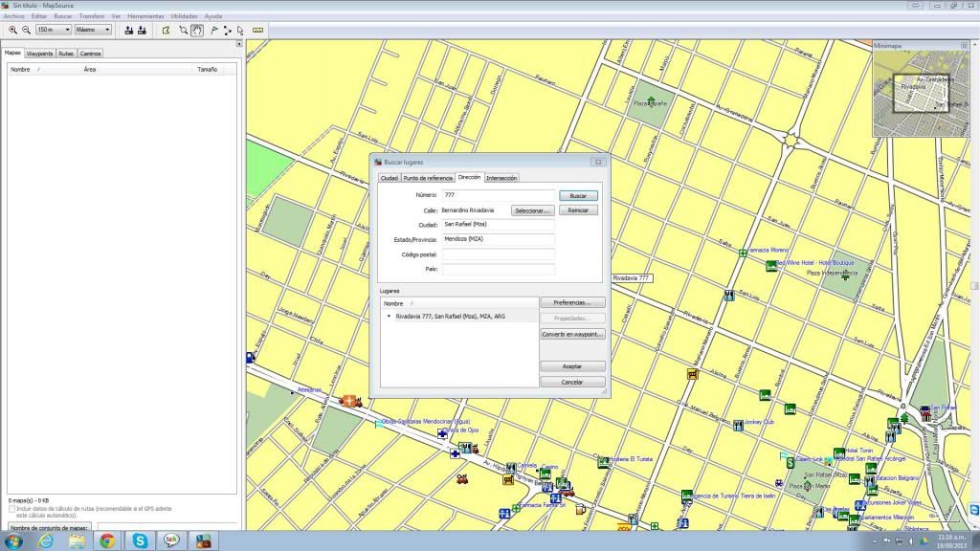Switch to the Waypoints tab
This screenshot has width=980, height=551.
coord(39,54)
